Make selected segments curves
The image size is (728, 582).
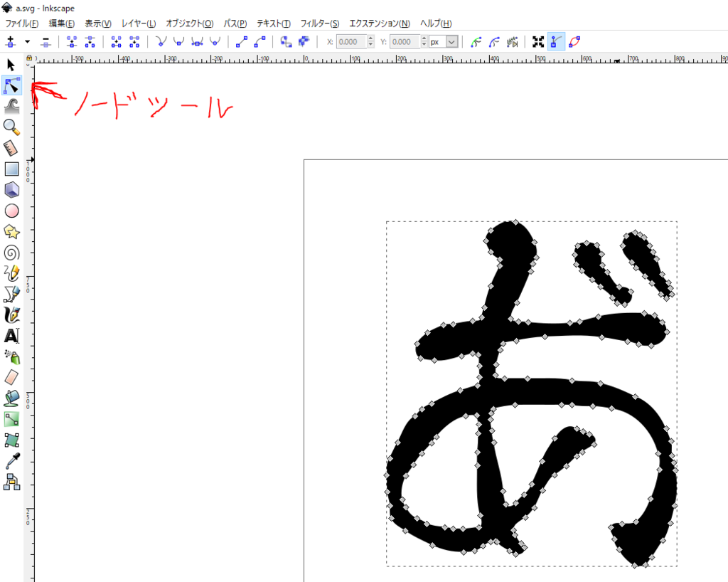point(259,42)
